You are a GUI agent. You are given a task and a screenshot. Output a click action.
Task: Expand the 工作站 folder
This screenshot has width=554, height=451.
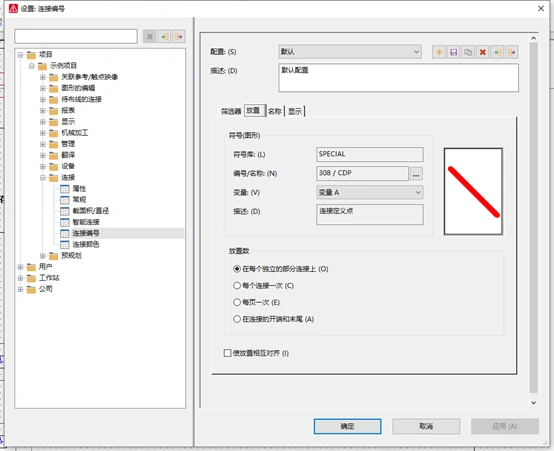pyautogui.click(x=20, y=278)
